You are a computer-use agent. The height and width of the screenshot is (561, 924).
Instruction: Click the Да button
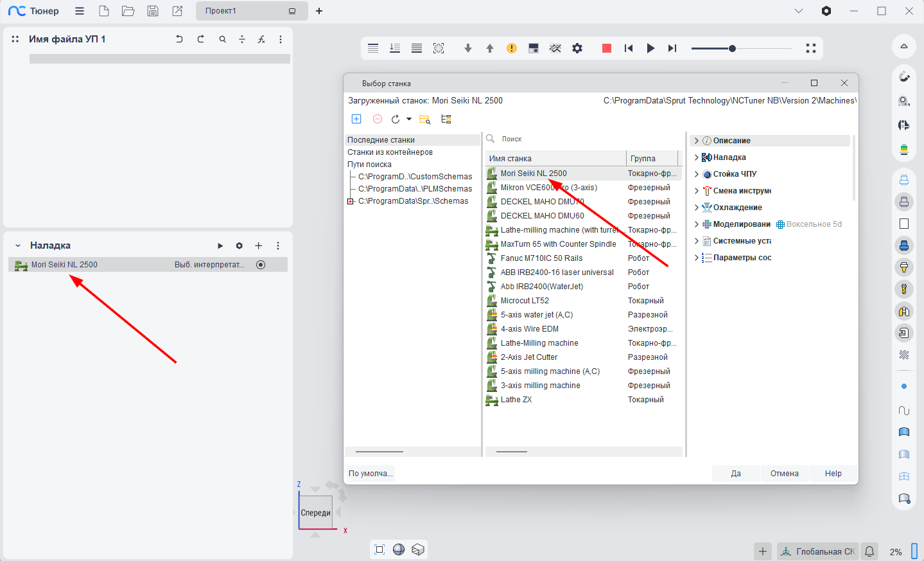click(x=736, y=474)
